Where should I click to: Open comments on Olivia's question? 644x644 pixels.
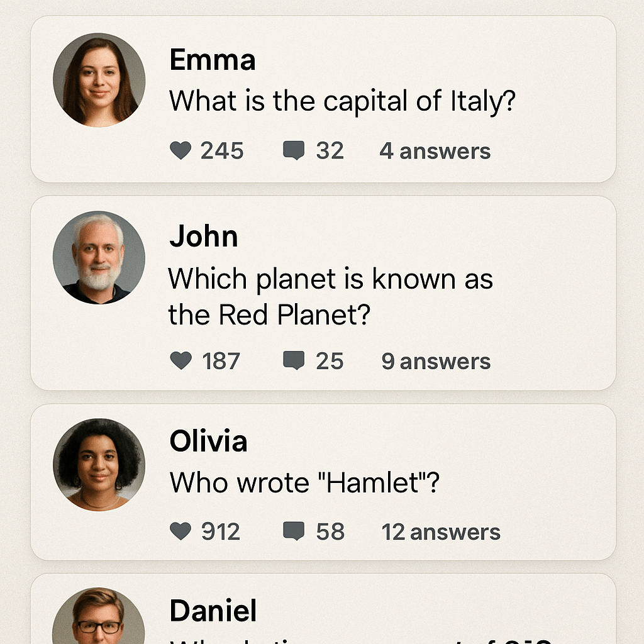pos(294,531)
